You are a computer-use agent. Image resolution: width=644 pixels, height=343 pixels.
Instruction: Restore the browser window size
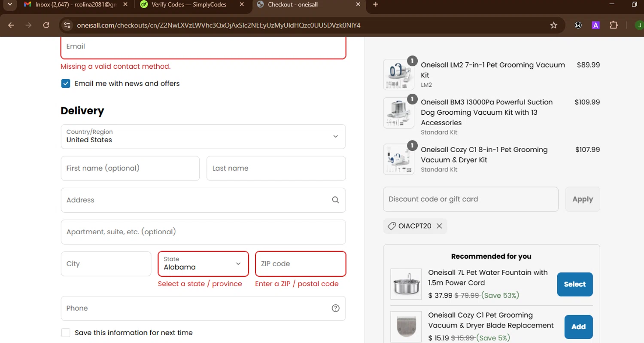(634, 4)
